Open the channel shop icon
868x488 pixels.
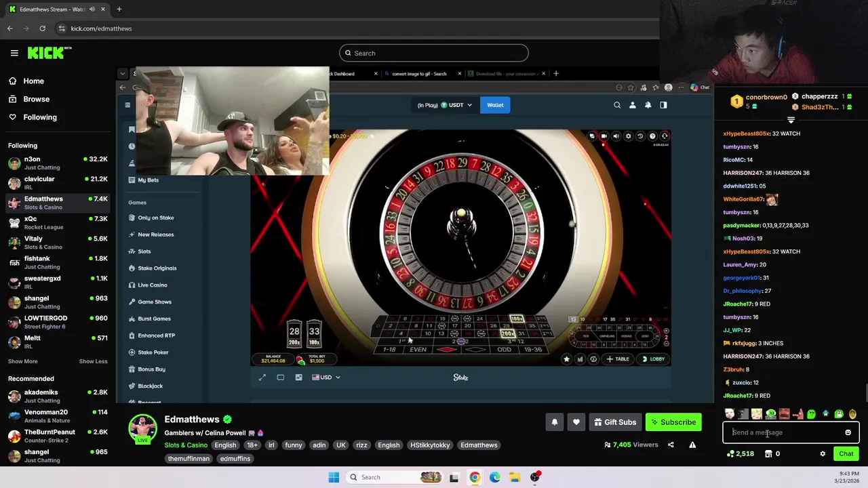click(x=768, y=454)
